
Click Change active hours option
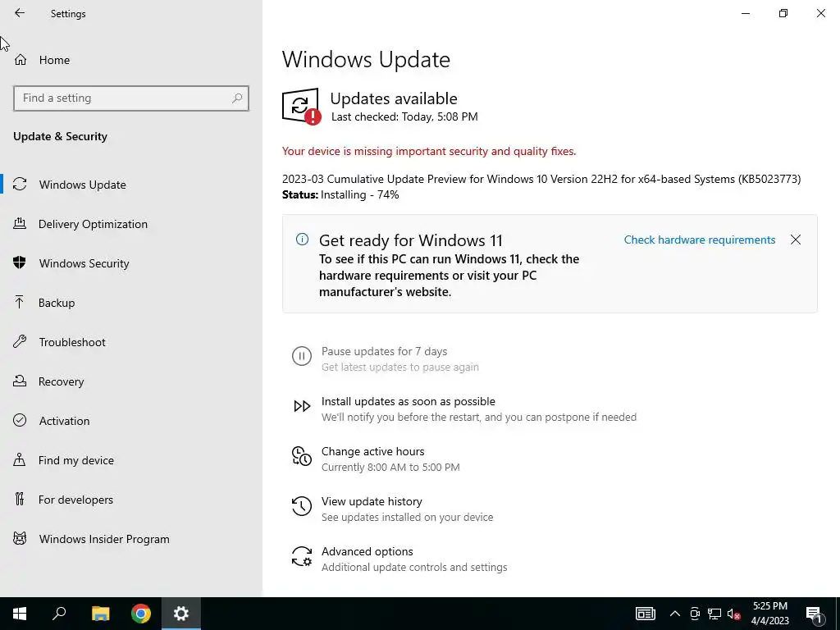(x=373, y=451)
